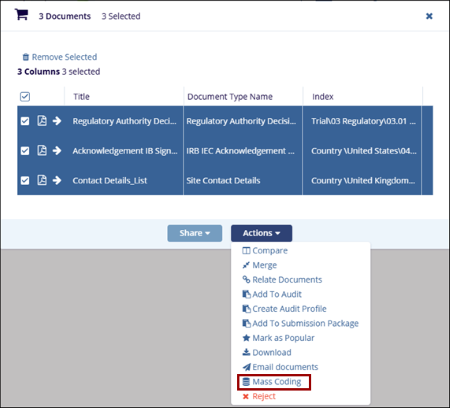The width and height of the screenshot is (450, 408).
Task: Collapse the Actions dropdown menu
Action: [261, 233]
